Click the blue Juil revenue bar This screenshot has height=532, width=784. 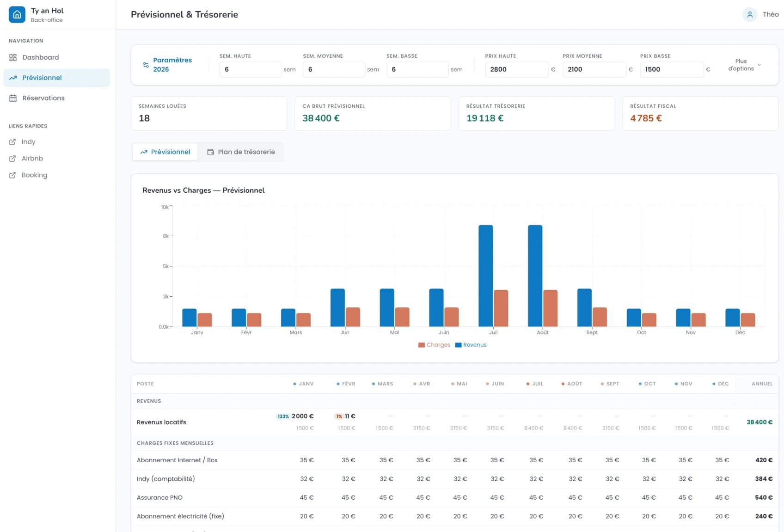pos(485,276)
